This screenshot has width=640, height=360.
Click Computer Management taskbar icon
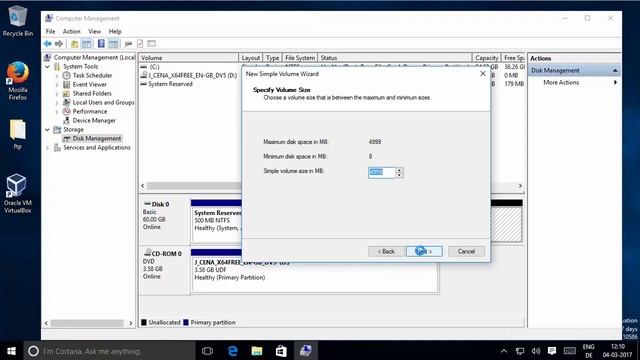(306, 351)
